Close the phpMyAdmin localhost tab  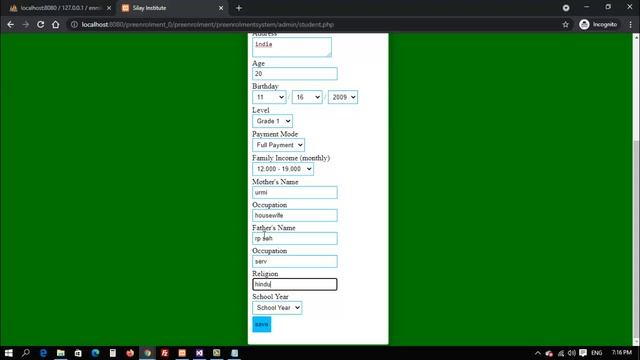tap(109, 8)
